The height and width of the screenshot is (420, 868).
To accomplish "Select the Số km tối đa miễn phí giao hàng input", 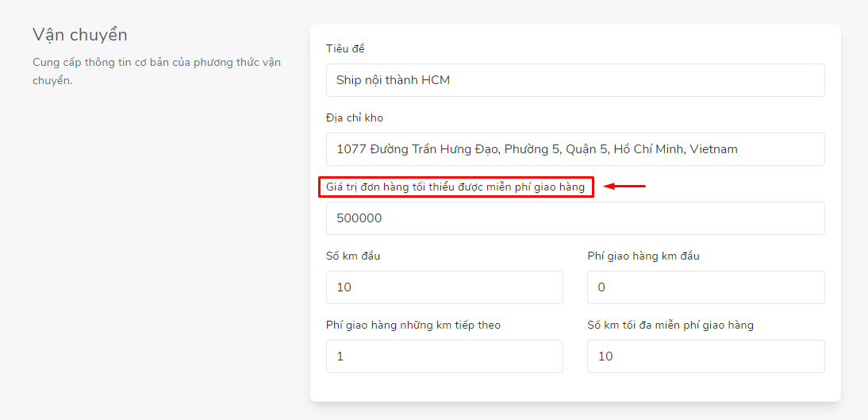I will (x=706, y=356).
